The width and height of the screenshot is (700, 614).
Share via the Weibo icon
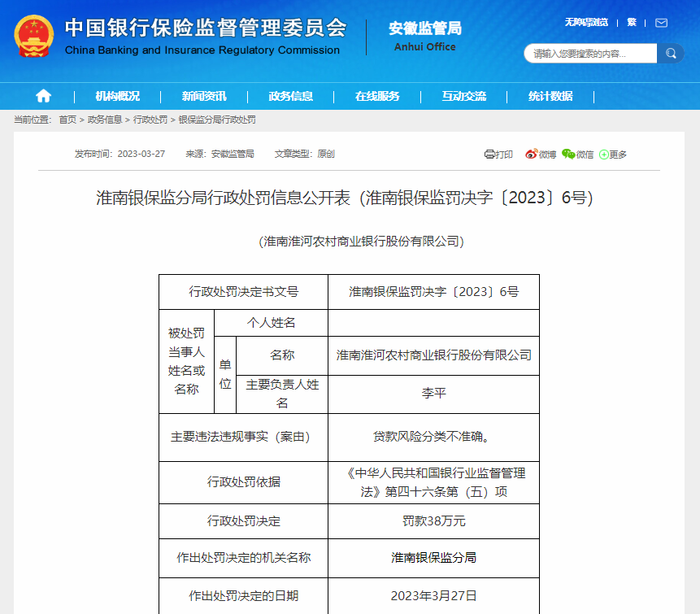tap(531, 154)
